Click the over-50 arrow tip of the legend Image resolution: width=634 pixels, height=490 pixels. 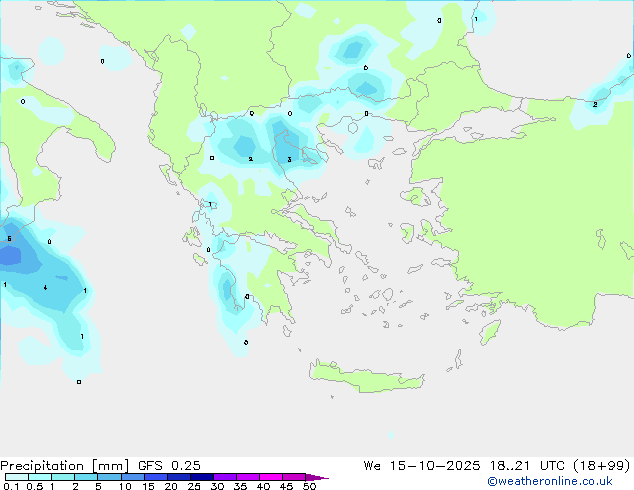317,477
